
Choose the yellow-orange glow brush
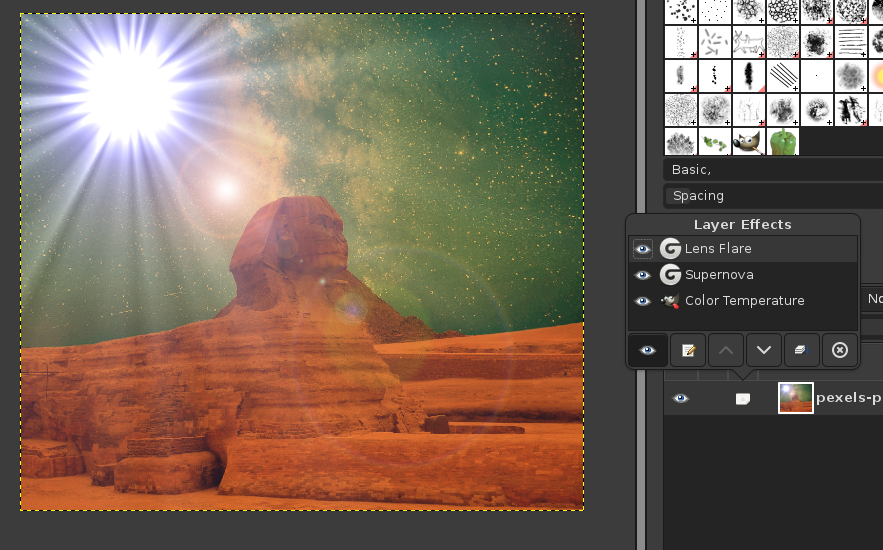[x=876, y=75]
